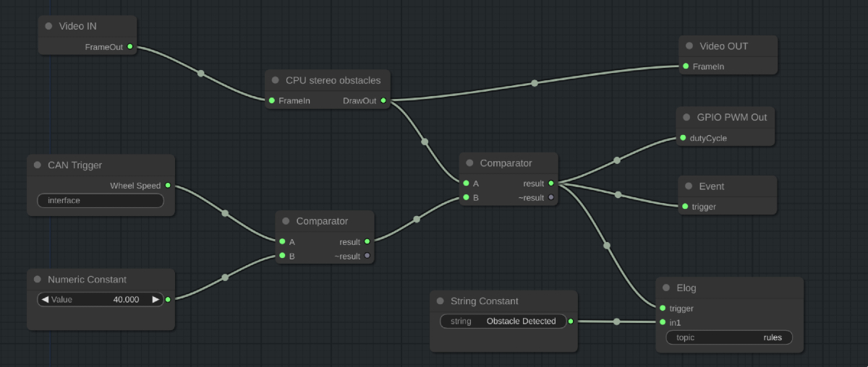Select the CPU stereo obstacles node title
Screen dimensions: 868x367
point(333,80)
